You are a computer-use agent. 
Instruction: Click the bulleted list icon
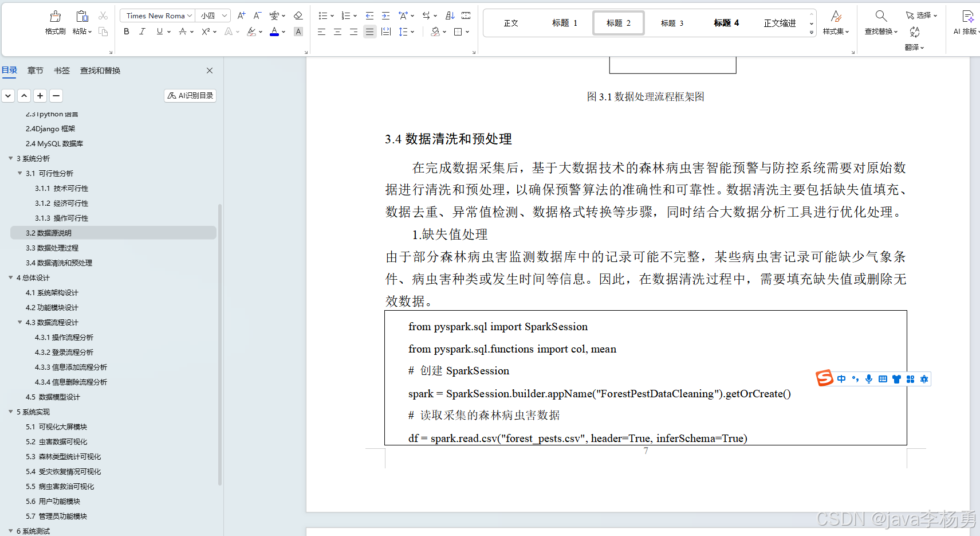323,15
